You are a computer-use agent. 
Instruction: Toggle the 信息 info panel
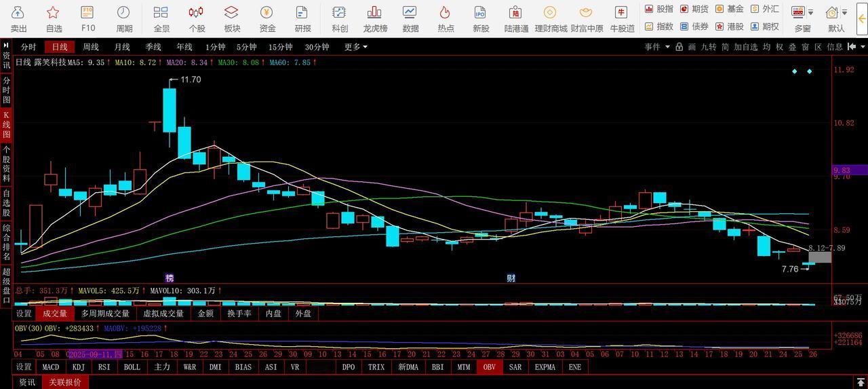(835, 47)
